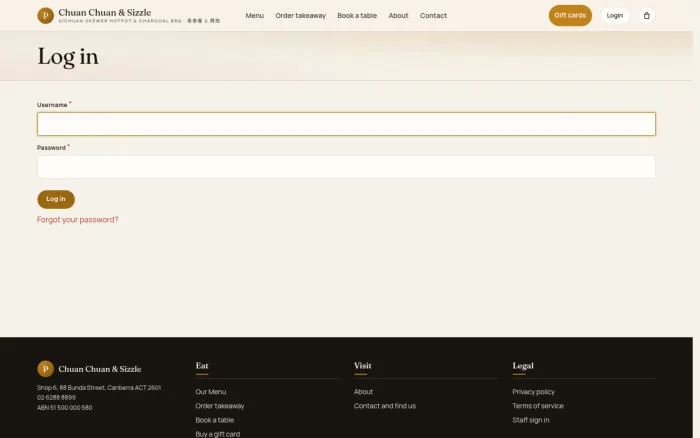This screenshot has width=700, height=438.
Task: Click the footer address Shop 6, 88 Bunda Street
Action: click(x=99, y=388)
